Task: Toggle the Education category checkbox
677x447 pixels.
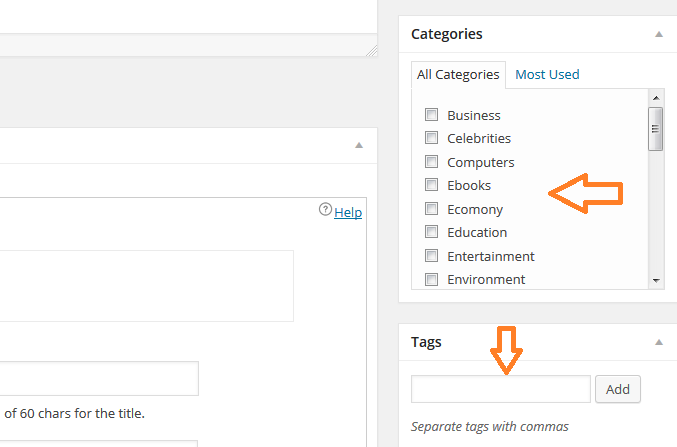Action: [x=432, y=232]
